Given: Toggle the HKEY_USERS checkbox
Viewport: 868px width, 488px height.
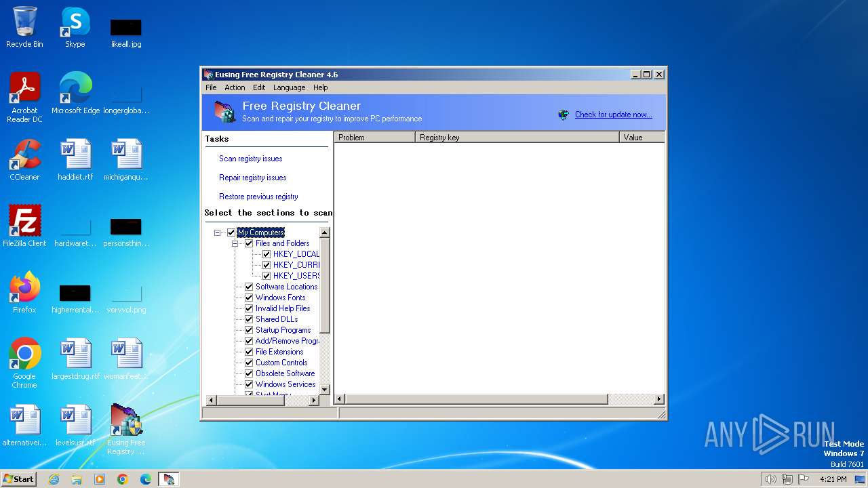Looking at the screenshot, I should (267, 276).
